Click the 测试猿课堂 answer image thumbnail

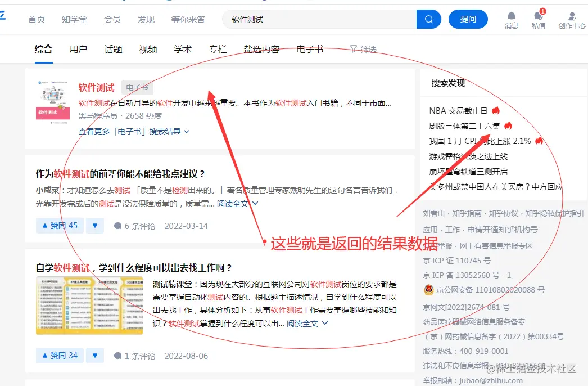coord(89,306)
